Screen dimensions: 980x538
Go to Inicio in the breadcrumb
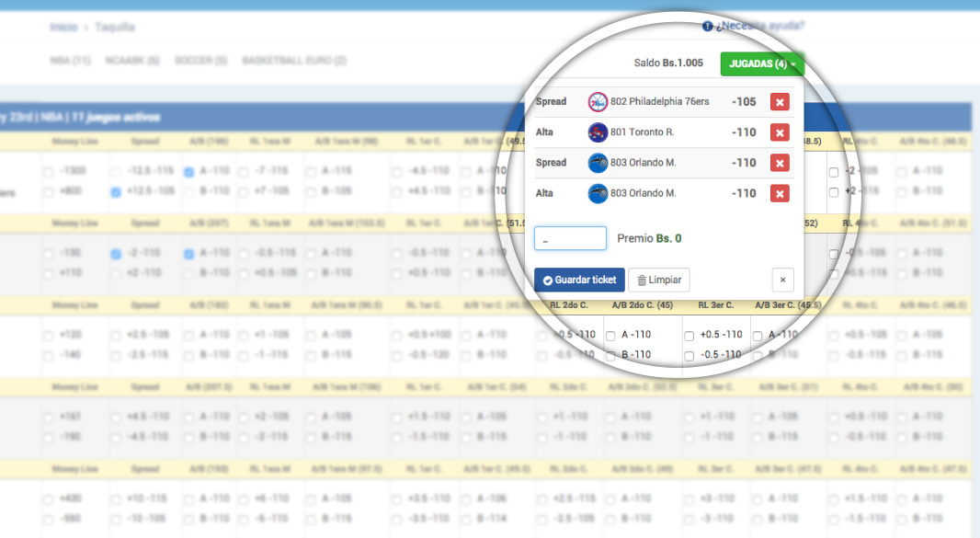(63, 28)
